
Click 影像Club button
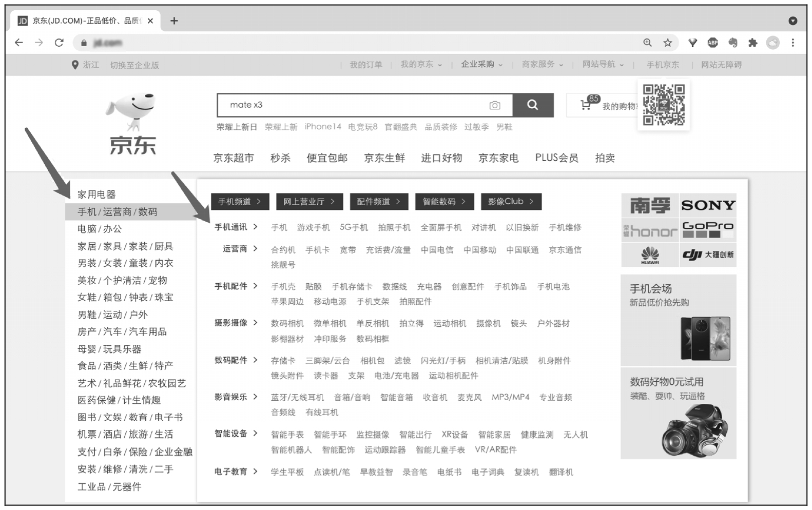coord(511,202)
